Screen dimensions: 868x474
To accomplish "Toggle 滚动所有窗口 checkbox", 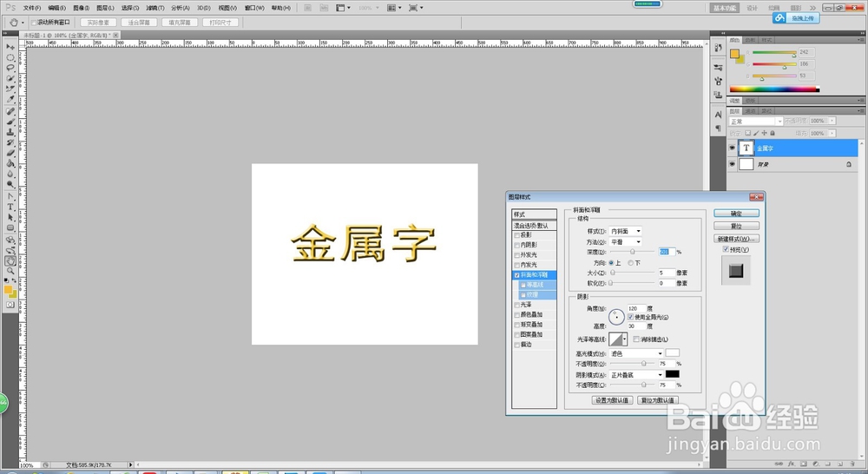I will coord(33,23).
